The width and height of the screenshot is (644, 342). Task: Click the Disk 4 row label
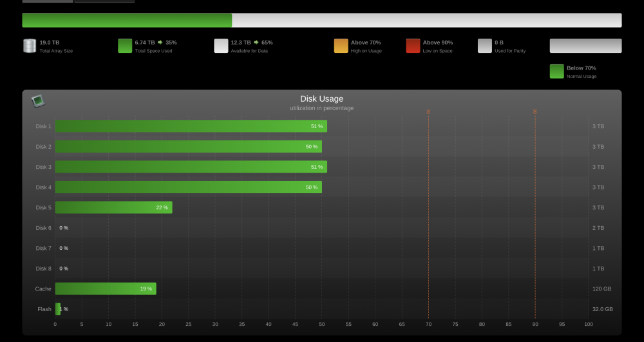pyautogui.click(x=44, y=187)
